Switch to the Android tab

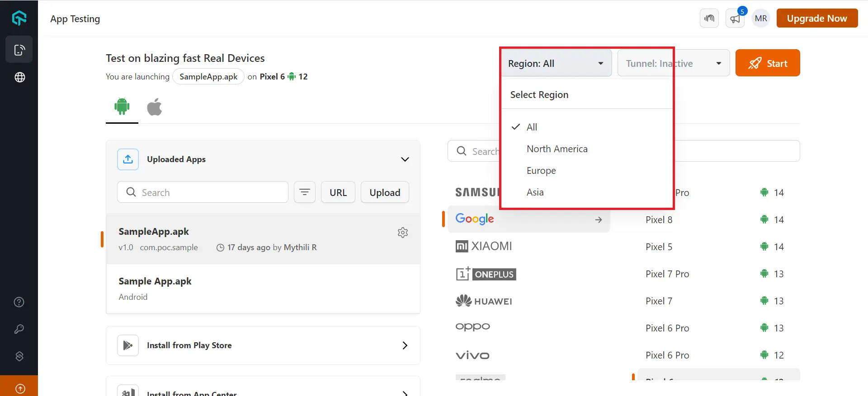122,107
